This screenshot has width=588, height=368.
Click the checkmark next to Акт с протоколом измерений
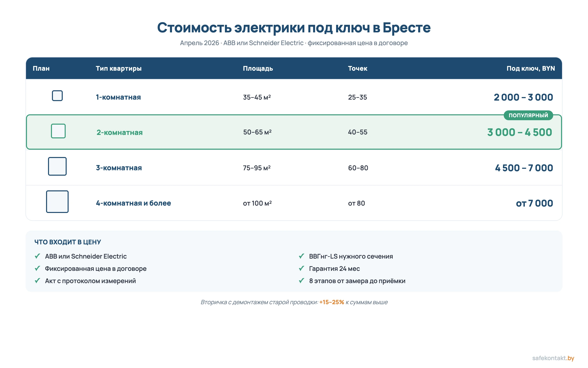[37, 281]
